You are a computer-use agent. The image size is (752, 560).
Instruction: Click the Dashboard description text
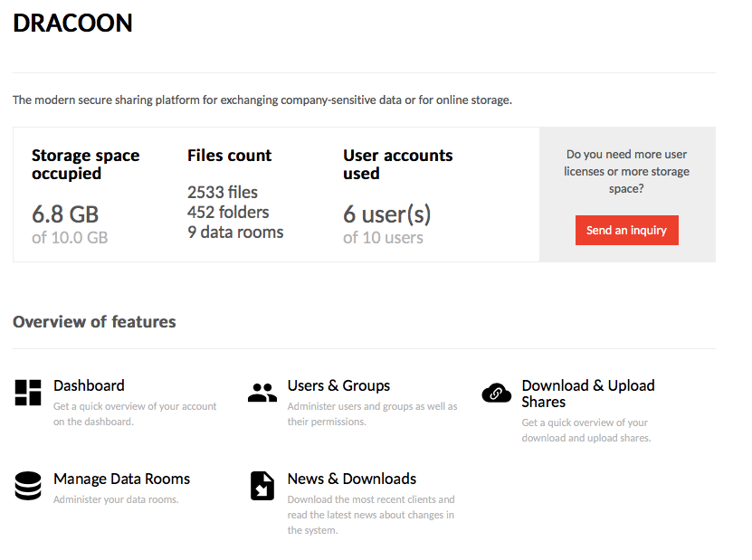click(135, 413)
